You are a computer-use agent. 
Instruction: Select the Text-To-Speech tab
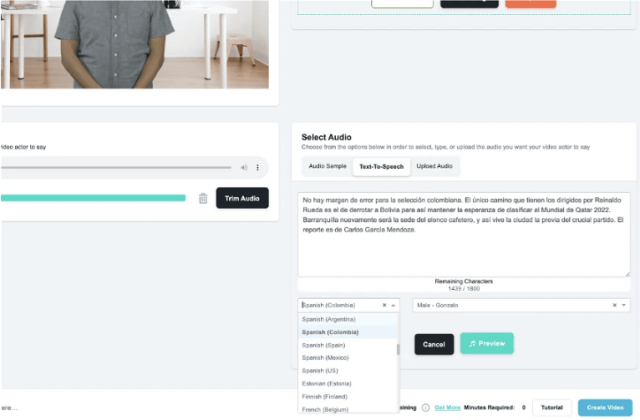(x=380, y=166)
